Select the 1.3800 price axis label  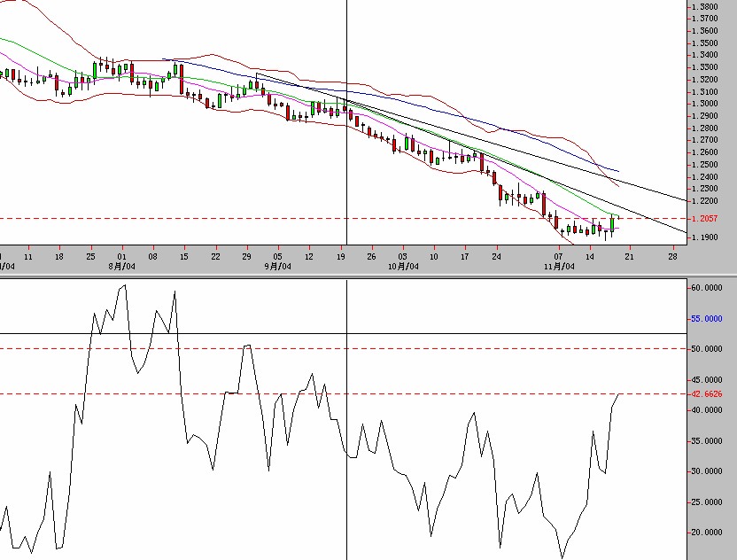pos(704,6)
